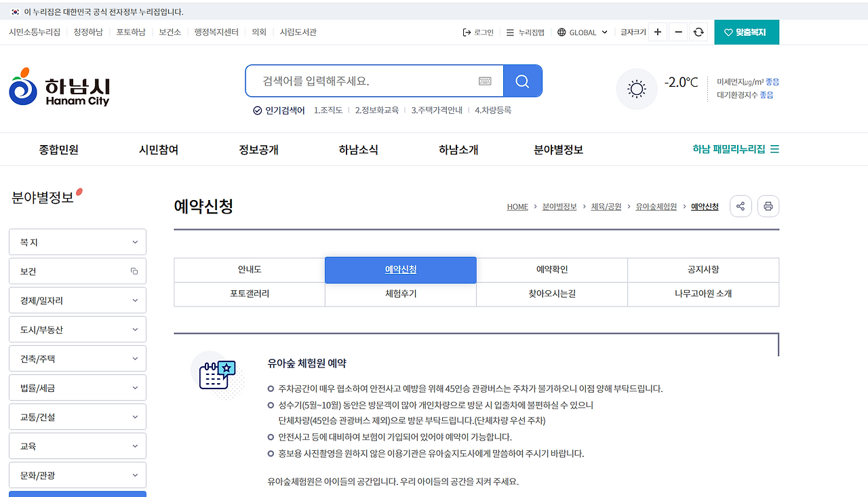Click the -2.0℃ temperature reading

(x=681, y=83)
